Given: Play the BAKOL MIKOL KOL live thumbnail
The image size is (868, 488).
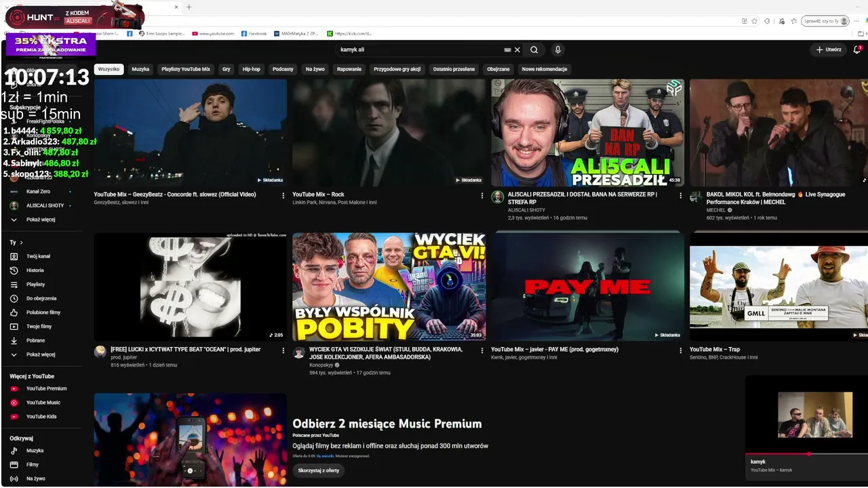Looking at the screenshot, I should click(x=778, y=133).
